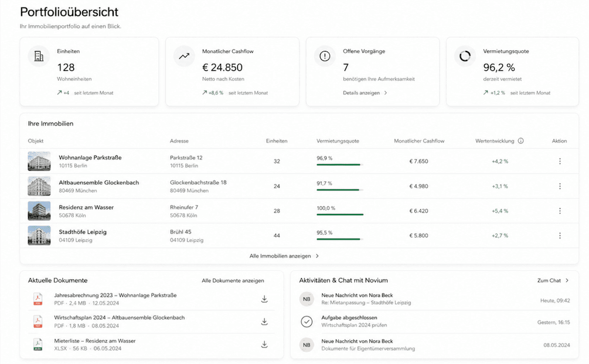Click the 96,9 % occupancy bar
Screen dimensions: 589x364
tap(340, 165)
